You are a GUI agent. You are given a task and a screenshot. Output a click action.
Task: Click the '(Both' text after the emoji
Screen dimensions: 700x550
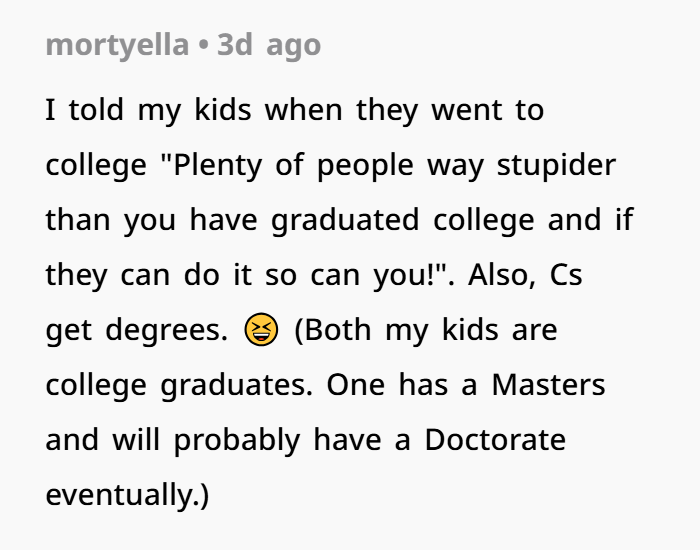[333, 330]
